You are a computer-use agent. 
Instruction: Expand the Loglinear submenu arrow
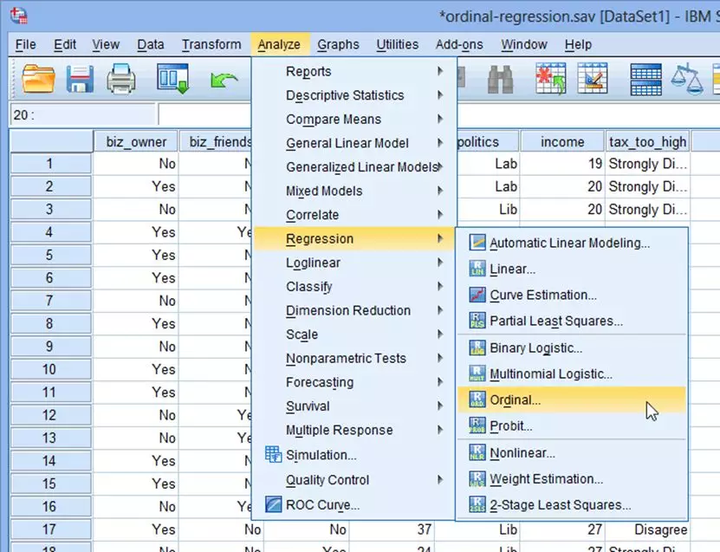[440, 263]
